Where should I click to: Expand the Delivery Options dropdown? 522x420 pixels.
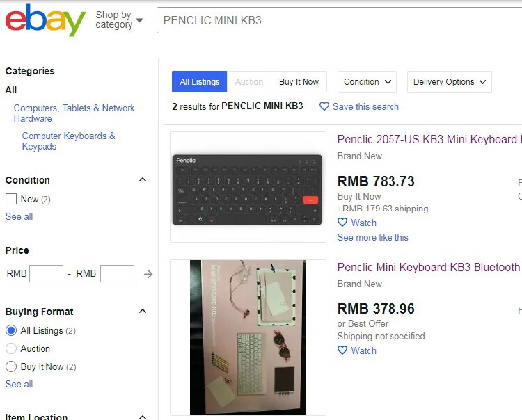pyautogui.click(x=449, y=82)
